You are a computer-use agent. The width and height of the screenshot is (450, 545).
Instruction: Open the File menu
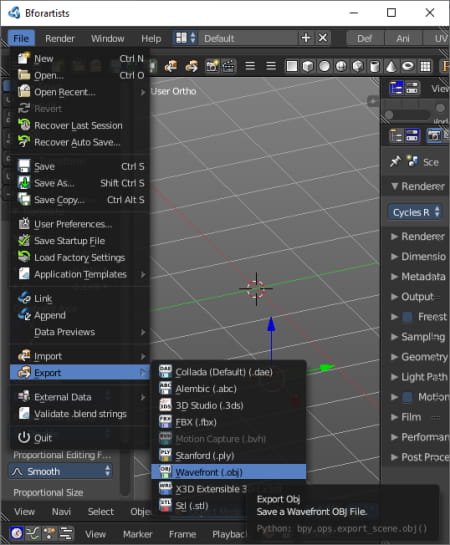[21, 38]
